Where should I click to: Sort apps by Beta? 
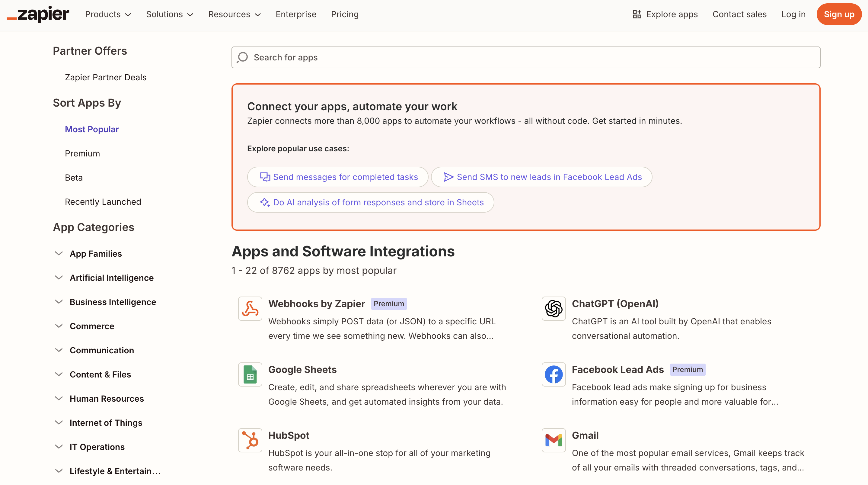tap(73, 177)
